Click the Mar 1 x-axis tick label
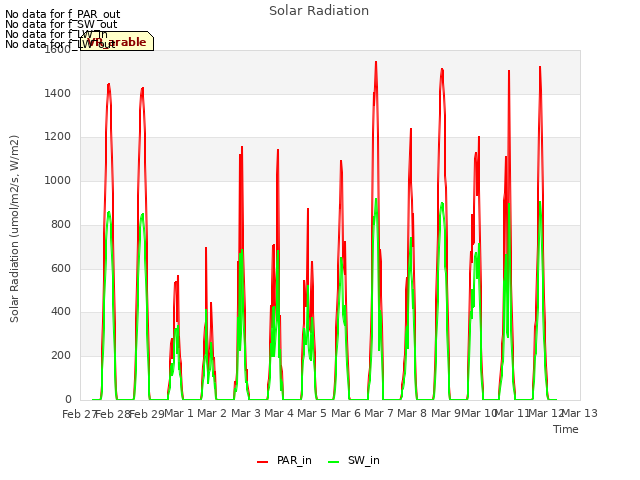 178,413
